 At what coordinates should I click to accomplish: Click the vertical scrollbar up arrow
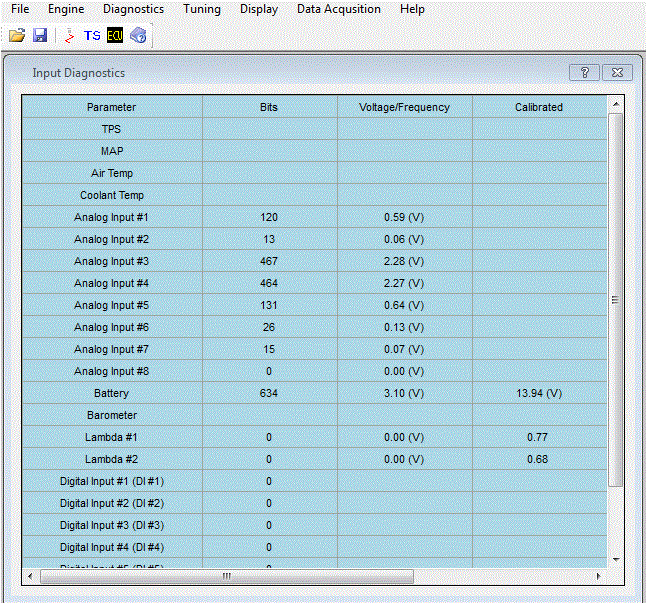(616, 104)
